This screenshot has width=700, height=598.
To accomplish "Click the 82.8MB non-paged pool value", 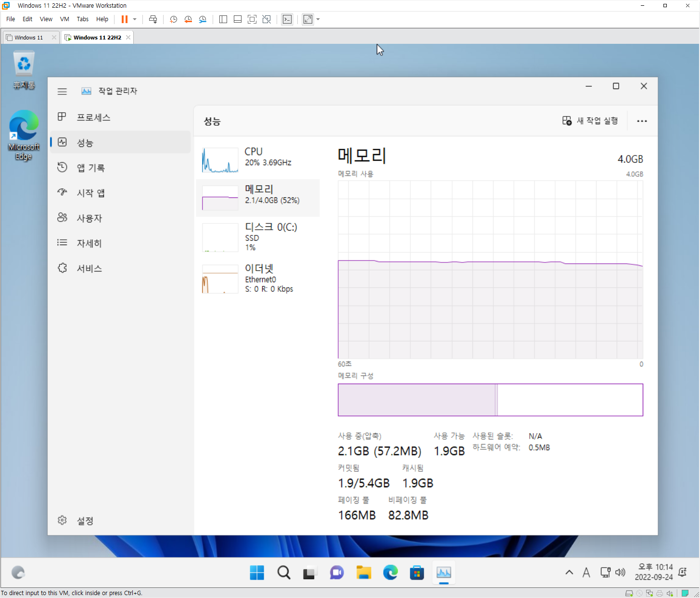I will pos(408,515).
